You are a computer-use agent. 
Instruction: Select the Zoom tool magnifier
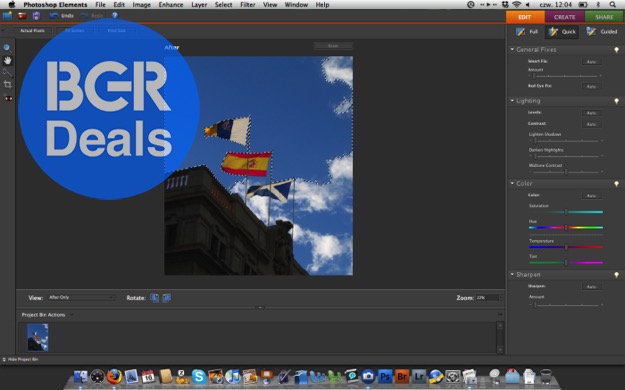pos(7,48)
